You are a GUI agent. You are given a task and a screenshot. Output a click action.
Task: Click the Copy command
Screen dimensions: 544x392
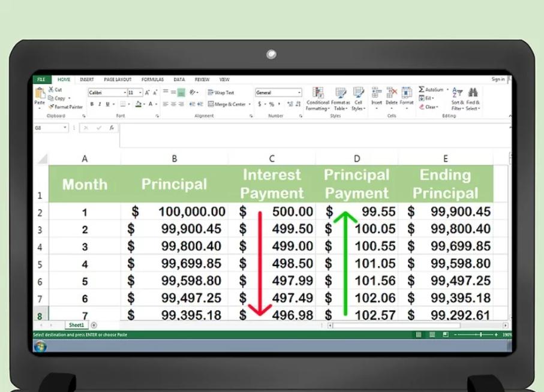(57, 98)
